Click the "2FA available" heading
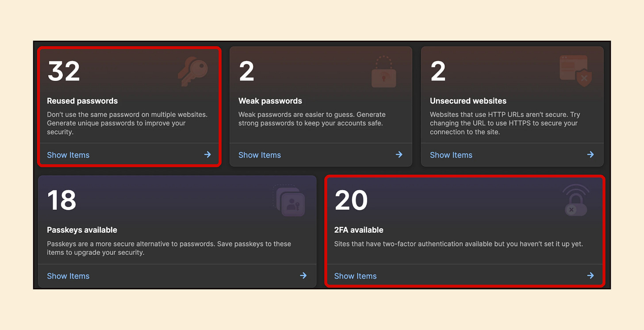 tap(359, 230)
